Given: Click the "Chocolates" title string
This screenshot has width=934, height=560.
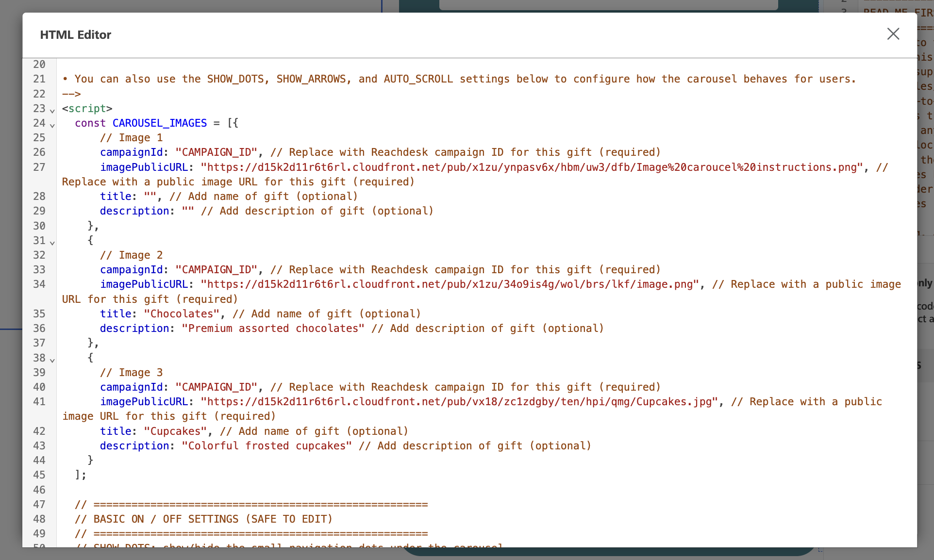Looking at the screenshot, I should (182, 314).
